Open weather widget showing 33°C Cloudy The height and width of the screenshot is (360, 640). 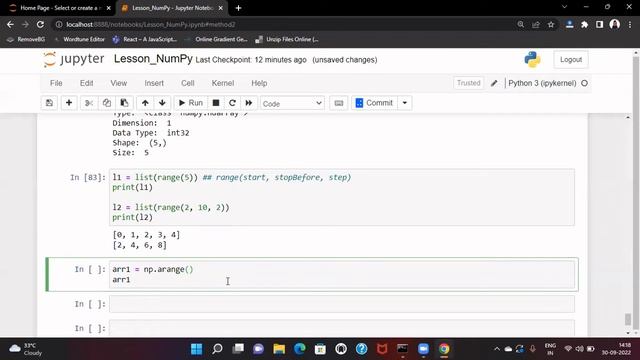[27, 349]
